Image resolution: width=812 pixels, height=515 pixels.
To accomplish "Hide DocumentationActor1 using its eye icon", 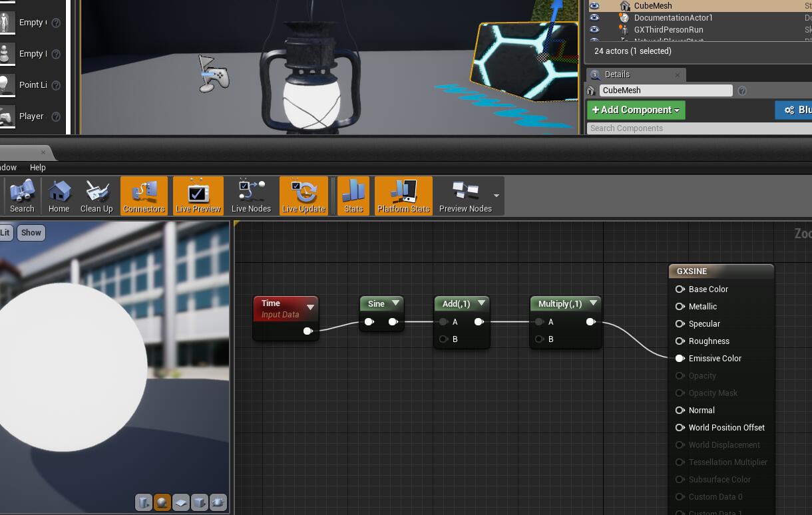I will (x=594, y=18).
